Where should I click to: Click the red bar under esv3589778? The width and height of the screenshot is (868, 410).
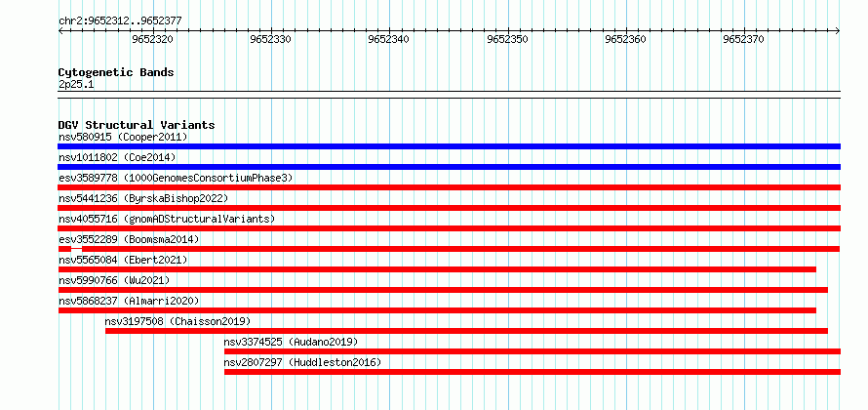[450, 187]
